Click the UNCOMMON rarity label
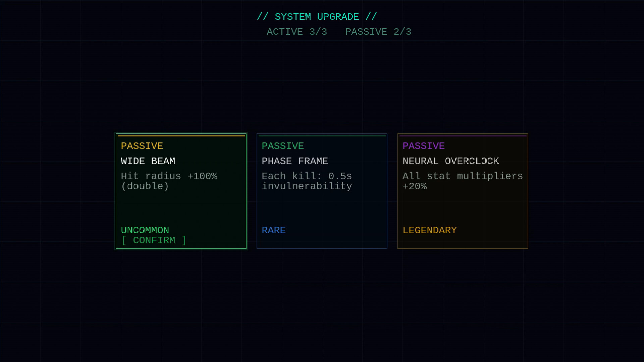This screenshot has height=362, width=644. pos(145,230)
